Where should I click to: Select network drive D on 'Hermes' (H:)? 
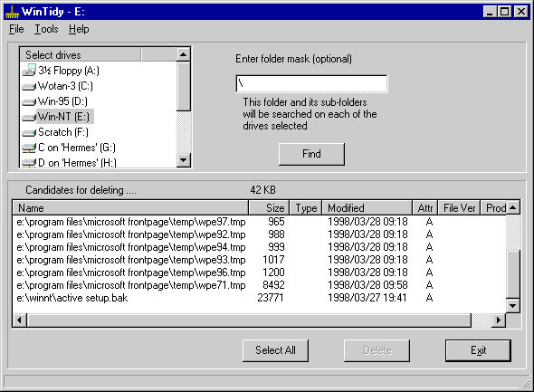69,163
